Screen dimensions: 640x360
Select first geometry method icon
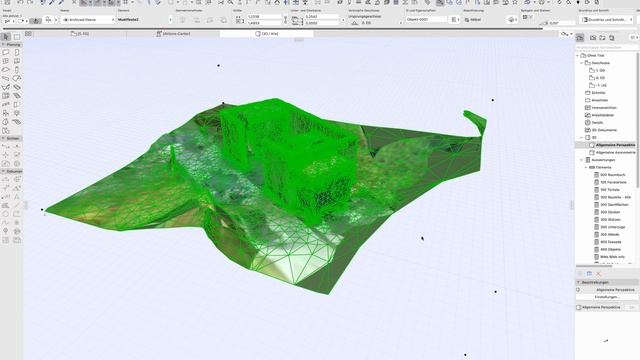pyautogui.click(x=182, y=20)
